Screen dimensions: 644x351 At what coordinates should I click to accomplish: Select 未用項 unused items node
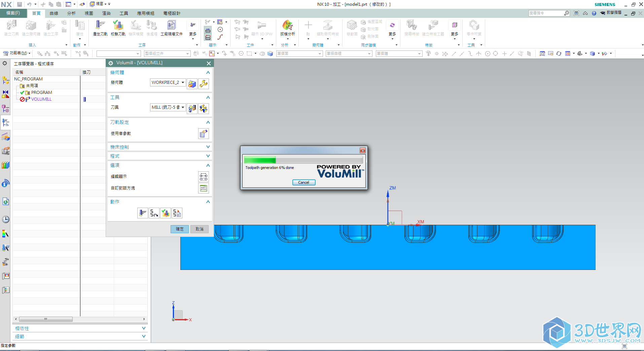coord(32,86)
